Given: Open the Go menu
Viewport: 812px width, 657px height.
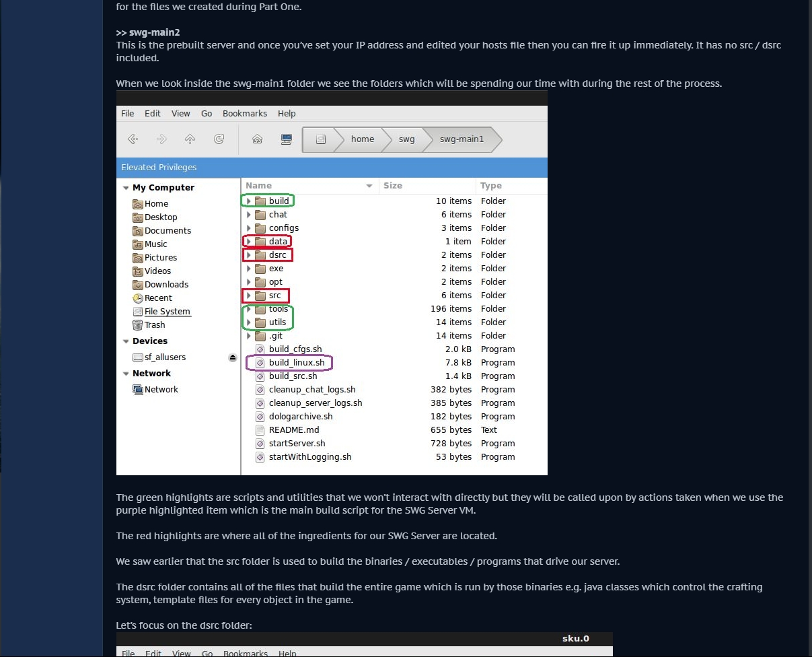Looking at the screenshot, I should point(207,114).
